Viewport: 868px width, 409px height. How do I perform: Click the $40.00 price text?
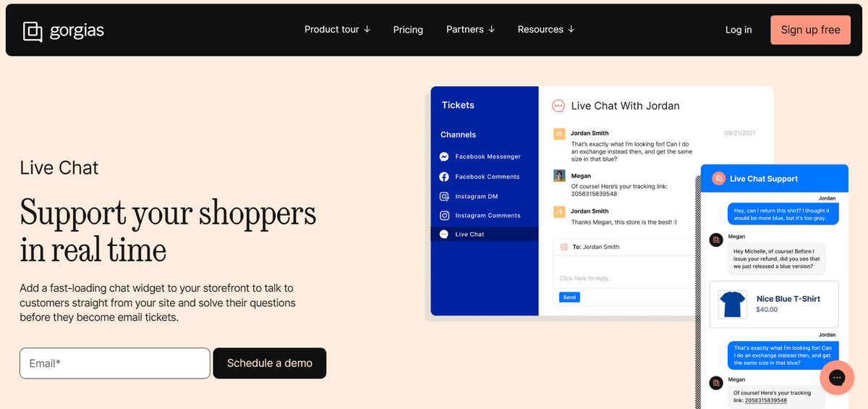coord(767,310)
